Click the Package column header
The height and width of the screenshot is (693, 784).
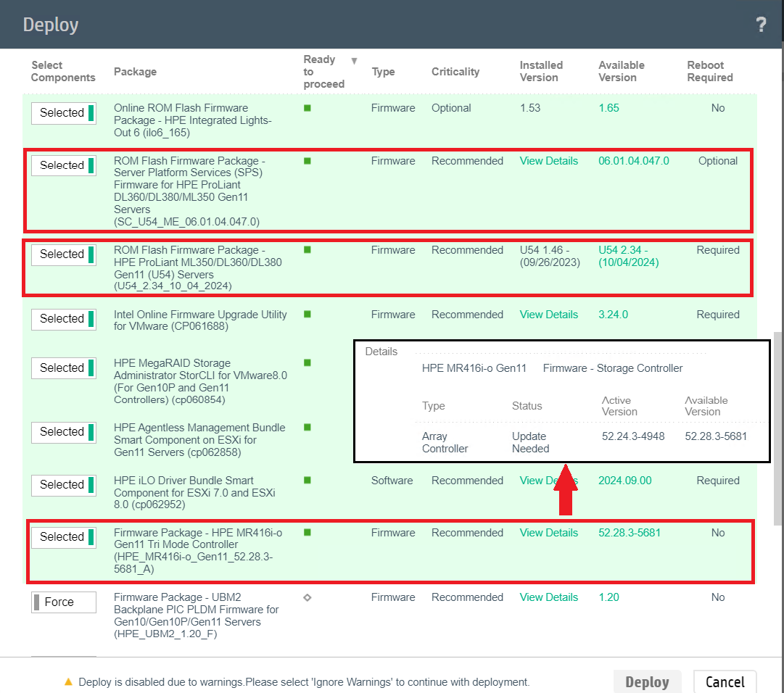pyautogui.click(x=135, y=72)
